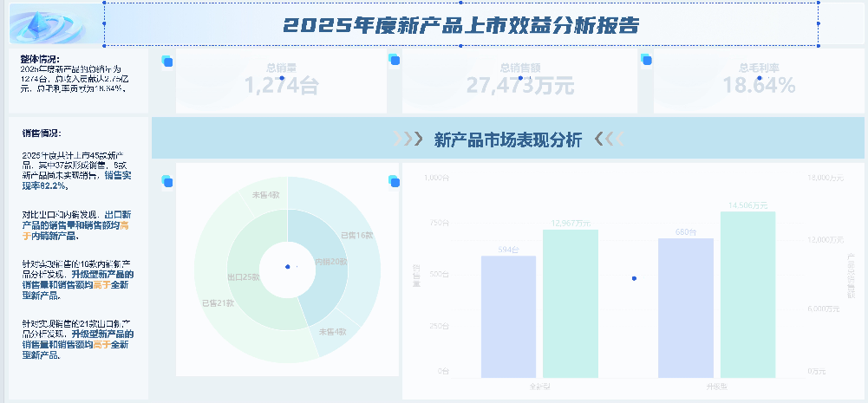The width and height of the screenshot is (868, 403).
Task: Click the 整体情况 heading text
Action: 41,60
